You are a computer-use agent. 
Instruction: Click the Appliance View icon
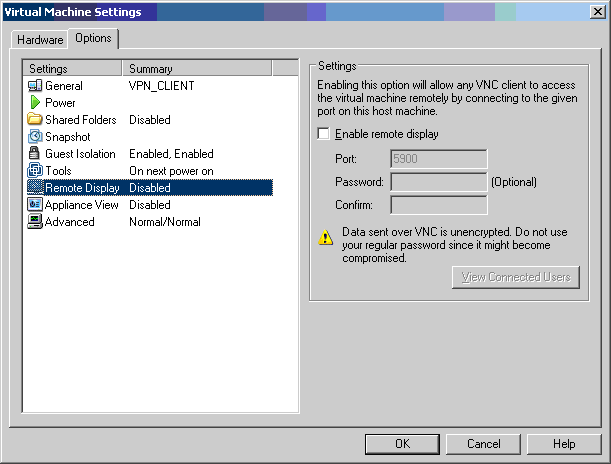coord(35,205)
